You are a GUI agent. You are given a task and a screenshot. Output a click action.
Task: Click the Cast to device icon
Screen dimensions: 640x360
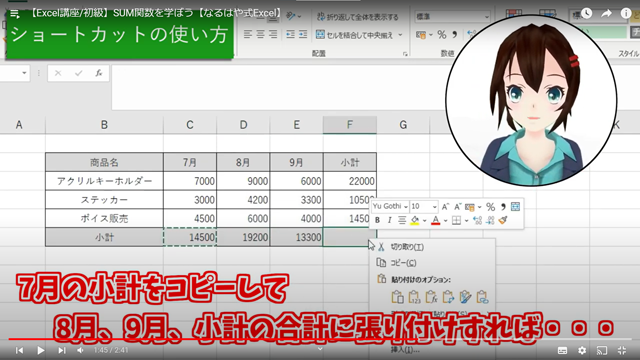tap(602, 350)
